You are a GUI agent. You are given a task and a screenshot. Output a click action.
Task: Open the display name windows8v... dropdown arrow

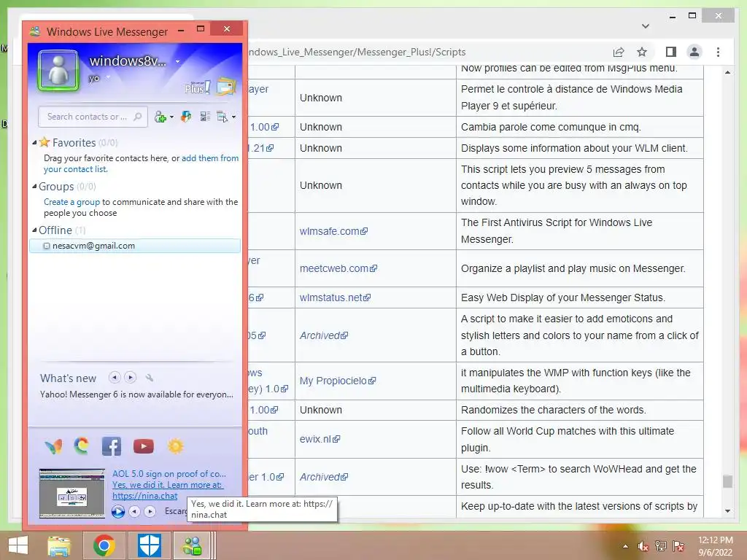pyautogui.click(x=178, y=61)
